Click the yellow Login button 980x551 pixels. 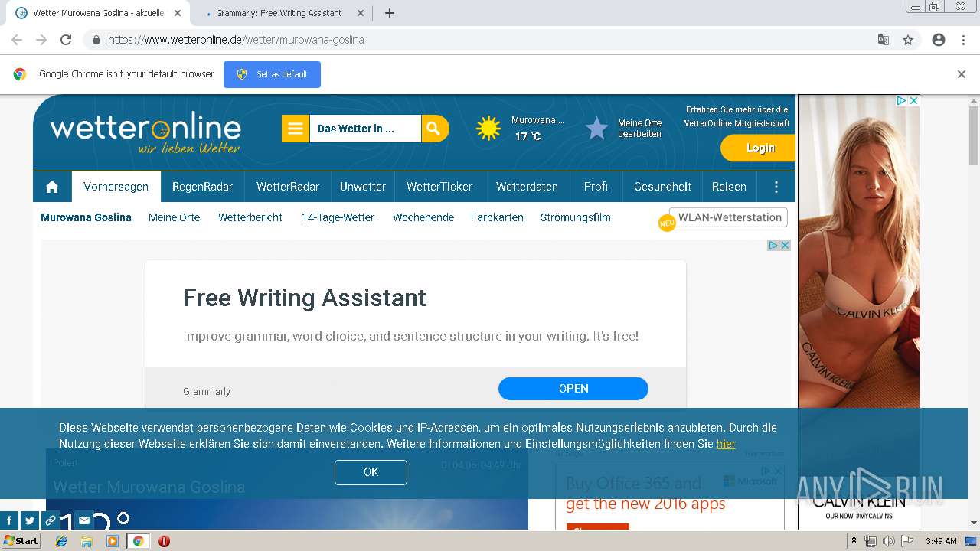coord(758,148)
